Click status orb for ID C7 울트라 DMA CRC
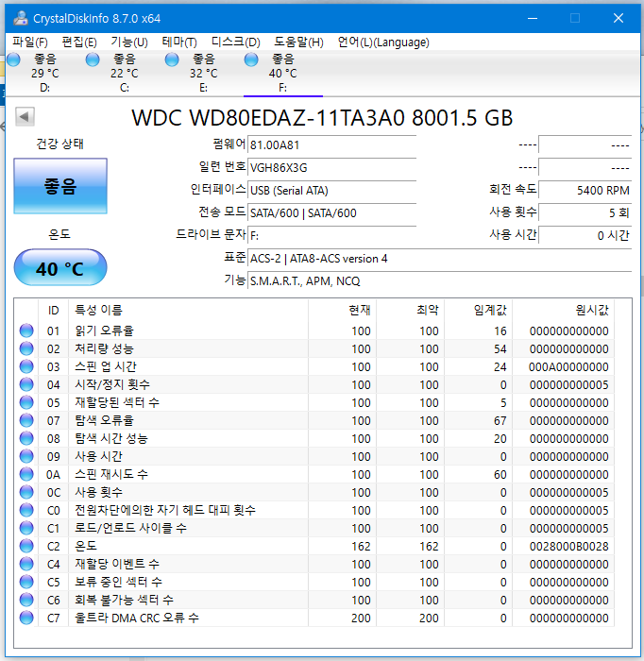 click(x=26, y=618)
